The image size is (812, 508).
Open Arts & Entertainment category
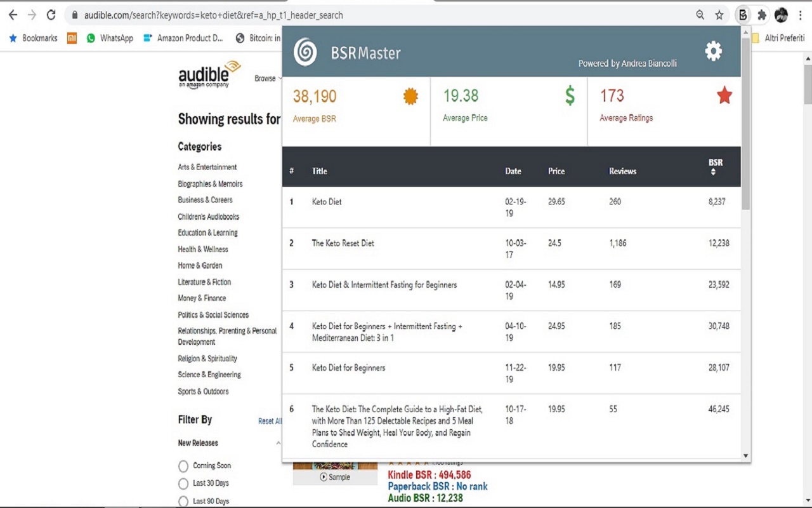[x=207, y=167]
